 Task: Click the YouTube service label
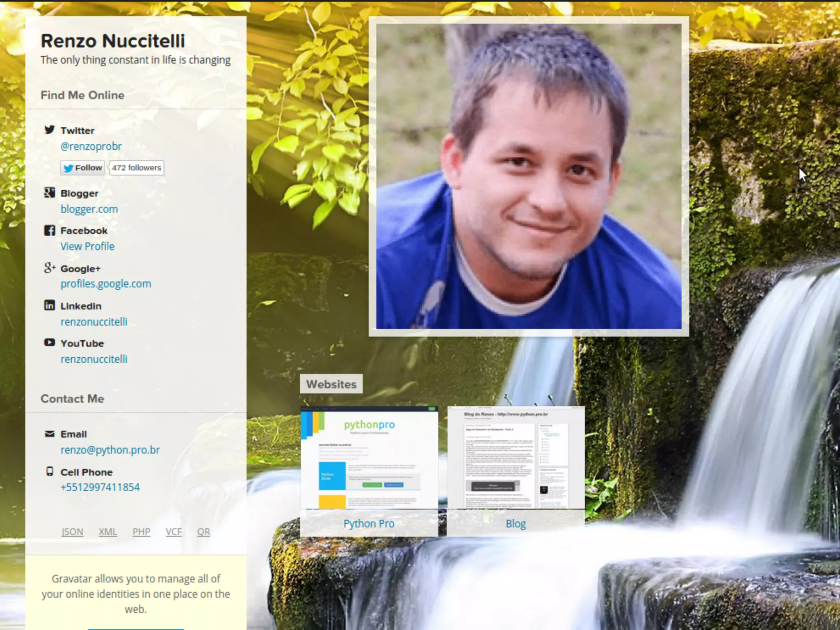(x=82, y=343)
